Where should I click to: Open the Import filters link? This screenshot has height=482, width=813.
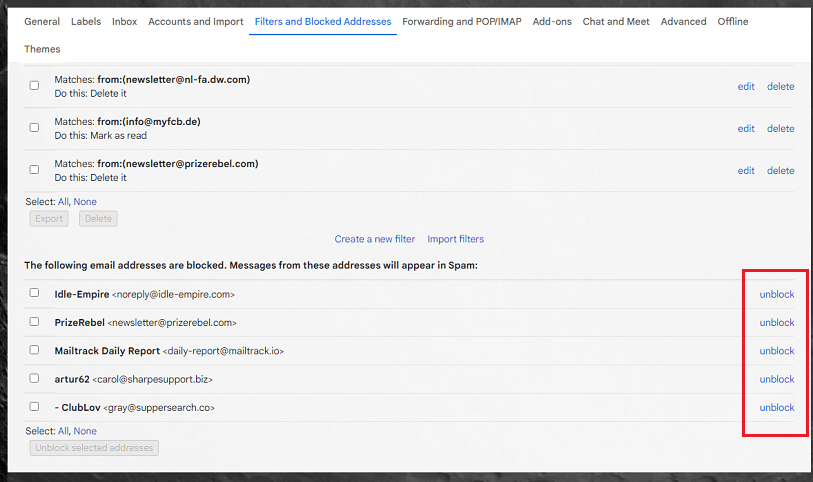[455, 239]
